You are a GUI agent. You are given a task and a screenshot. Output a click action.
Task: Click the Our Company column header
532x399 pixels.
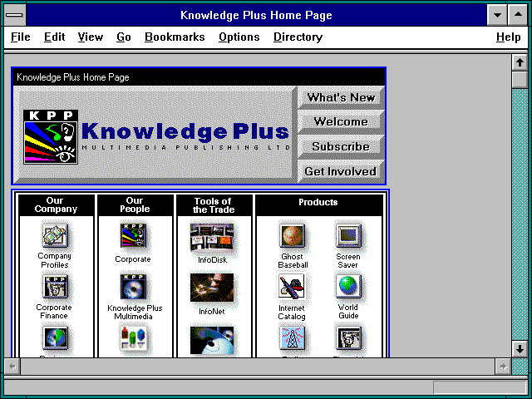pyautogui.click(x=56, y=205)
